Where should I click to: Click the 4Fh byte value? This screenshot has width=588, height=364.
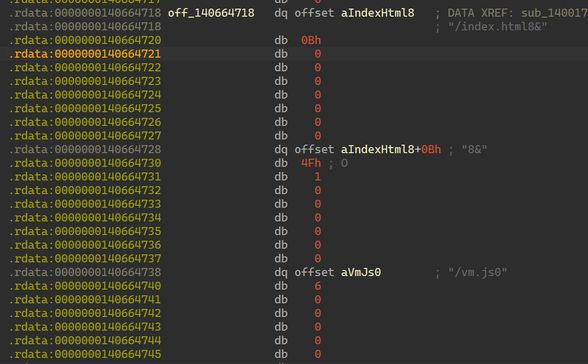[x=311, y=163]
